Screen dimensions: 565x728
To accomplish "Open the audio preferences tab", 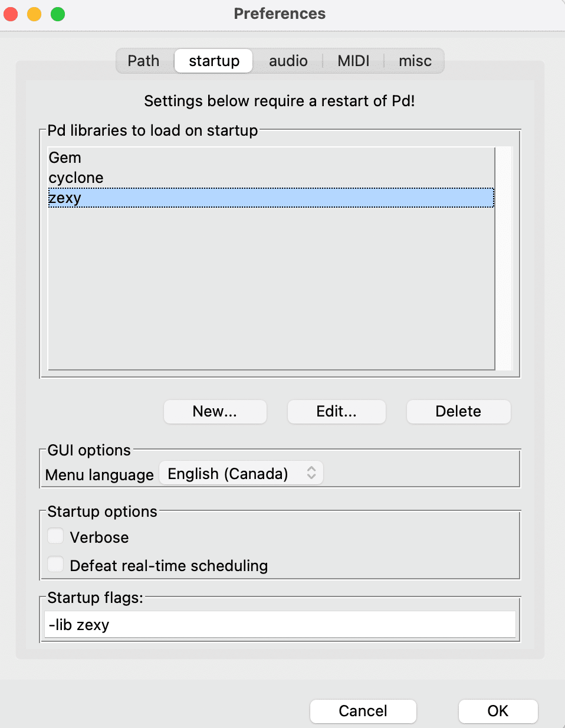I will pos(288,61).
